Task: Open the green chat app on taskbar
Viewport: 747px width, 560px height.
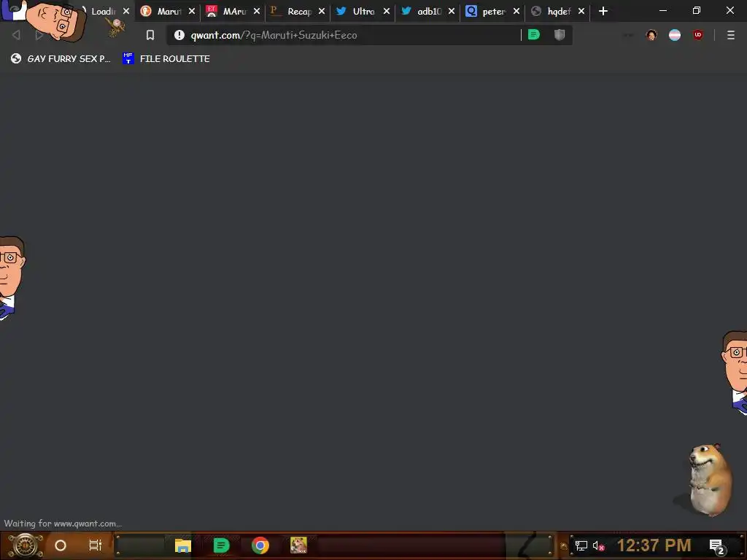Action: [221, 545]
